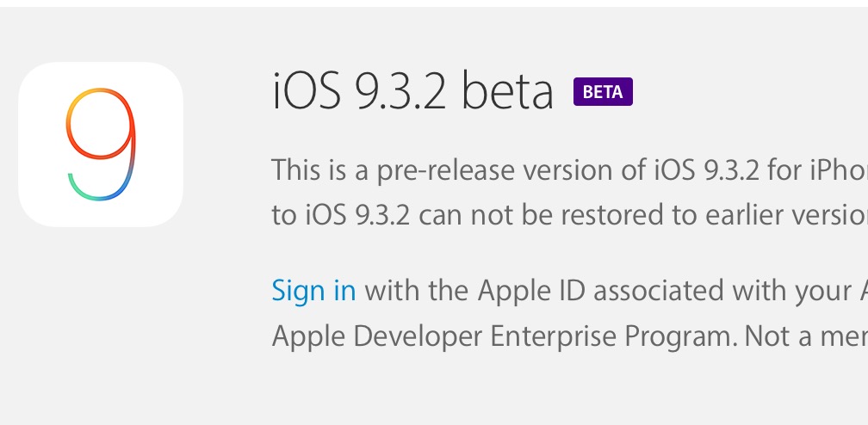The image size is (868, 425).
Task: Click the line starting 'This is a pre-release'
Action: click(570, 170)
